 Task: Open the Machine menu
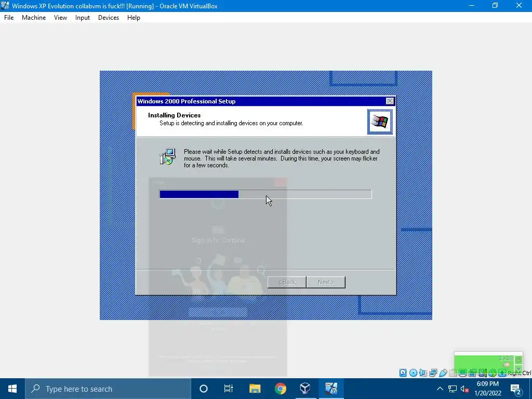[34, 18]
